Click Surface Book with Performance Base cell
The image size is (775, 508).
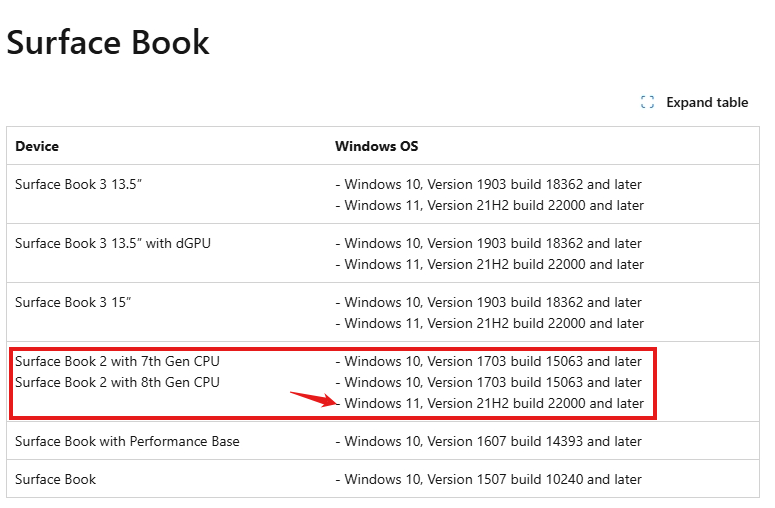127,441
